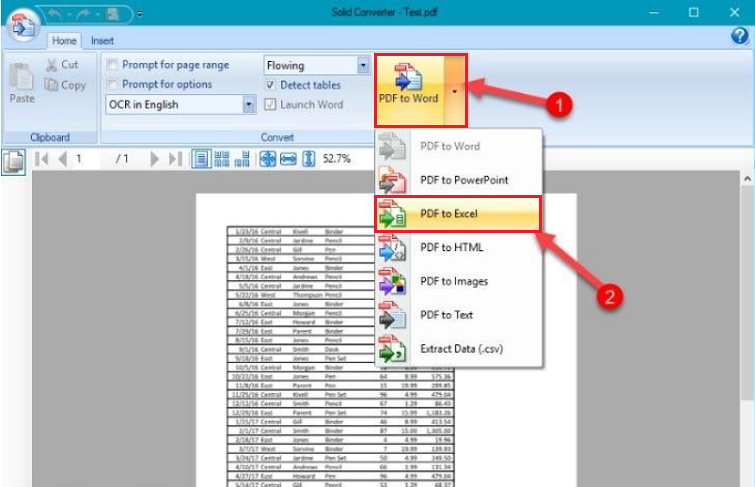The width and height of the screenshot is (755, 487).
Task: Enable Prompt for options checkbox
Action: click(x=112, y=84)
